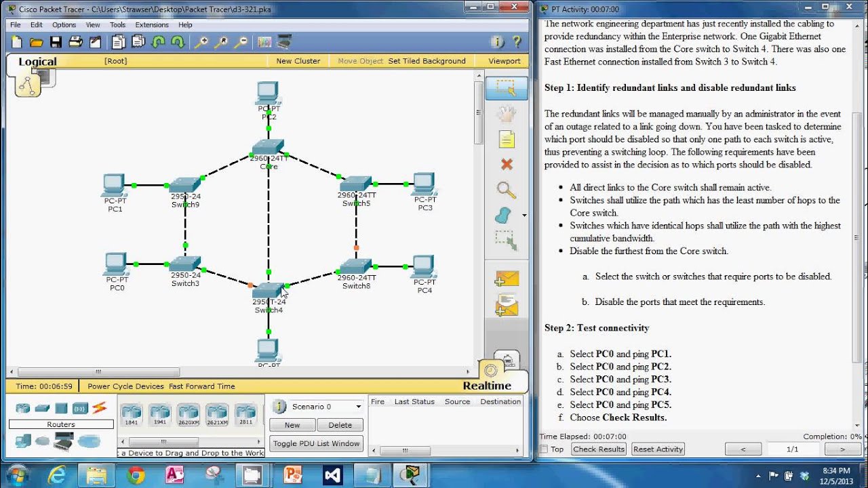The height and width of the screenshot is (488, 868).
Task: Click New Cluster in the workspace bar
Action: pyautogui.click(x=298, y=61)
